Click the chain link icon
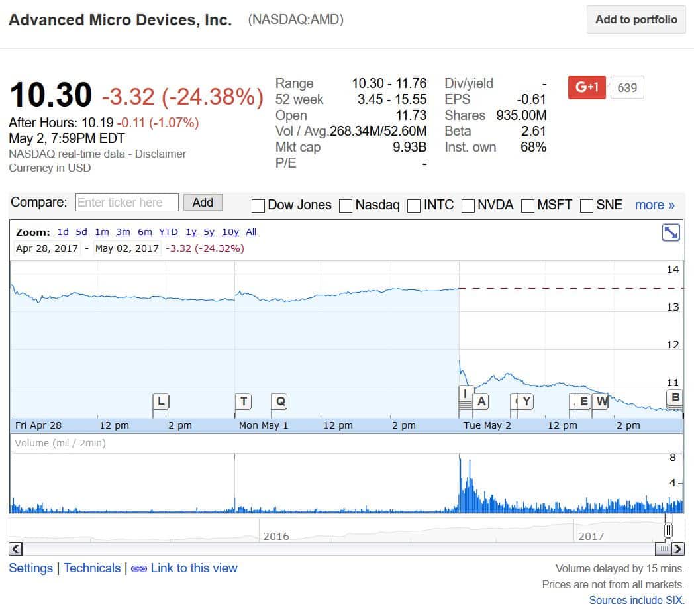This screenshot has width=694, height=616. [x=139, y=568]
